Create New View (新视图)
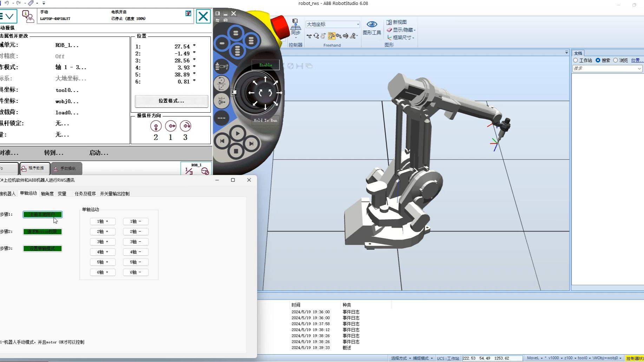 tap(396, 22)
